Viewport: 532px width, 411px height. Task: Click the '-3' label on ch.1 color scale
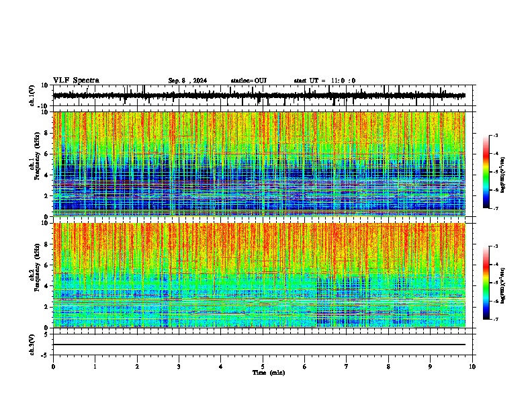[x=495, y=135]
